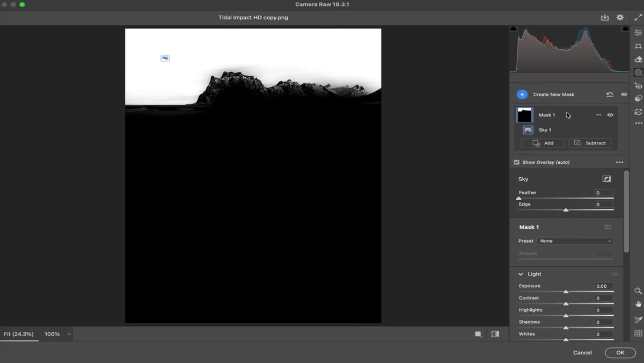644x363 pixels.
Task: Select the color sampler eyedropper tool
Action: (638, 320)
